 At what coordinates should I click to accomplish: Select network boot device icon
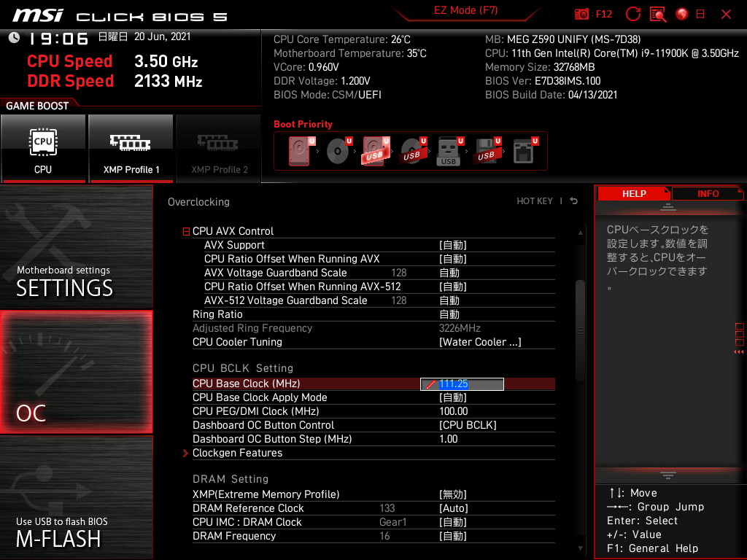524,151
